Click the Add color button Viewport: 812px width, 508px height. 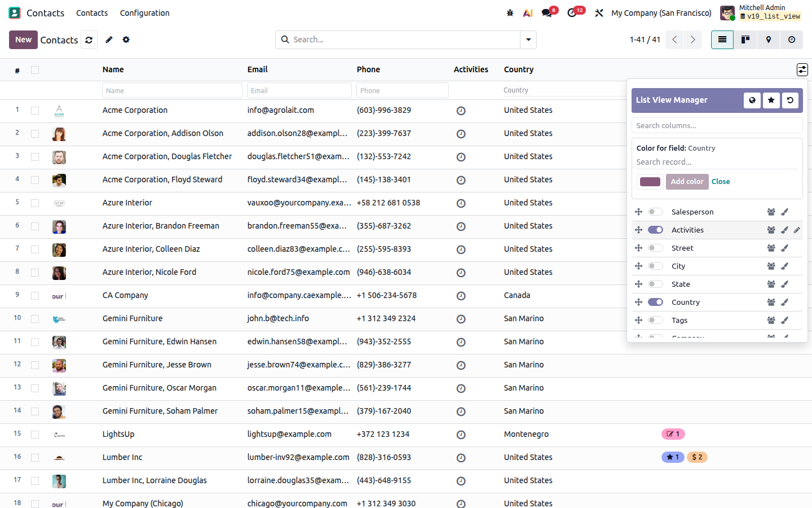click(x=687, y=181)
